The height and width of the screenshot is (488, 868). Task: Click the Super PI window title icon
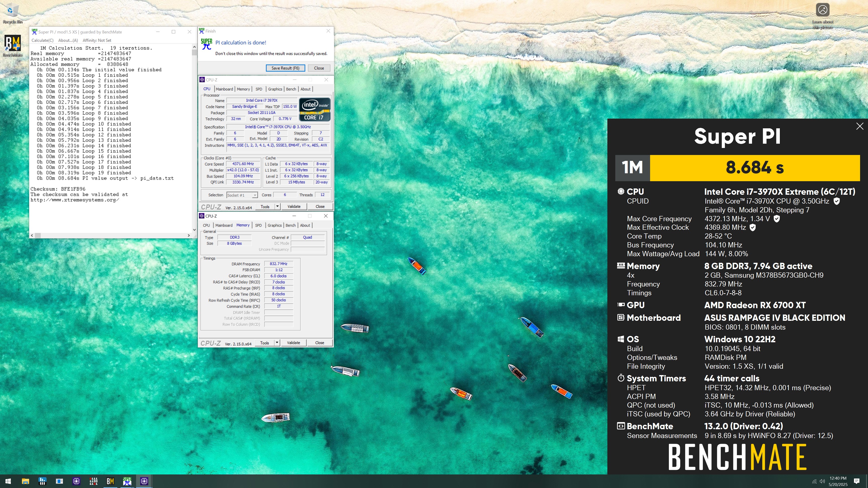[34, 32]
